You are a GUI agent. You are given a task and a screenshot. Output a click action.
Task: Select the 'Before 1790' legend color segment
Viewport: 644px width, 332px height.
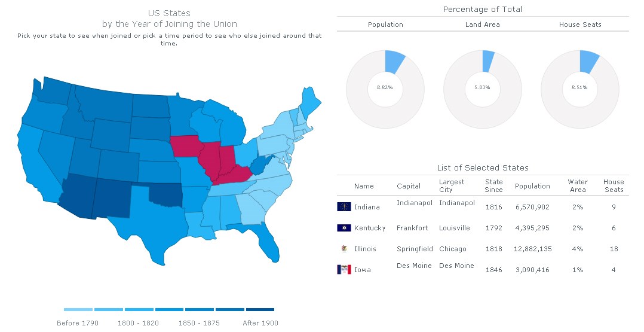click(x=78, y=309)
